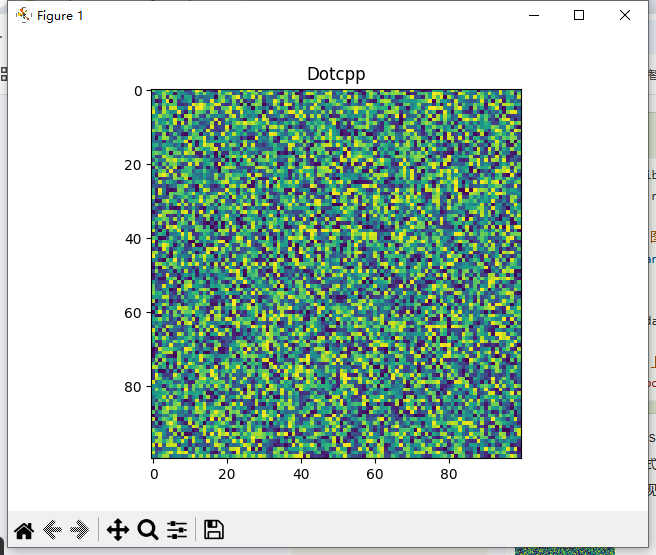This screenshot has width=656, height=555.
Task: Click the plot title Dotcpp
Action: [x=336, y=74]
